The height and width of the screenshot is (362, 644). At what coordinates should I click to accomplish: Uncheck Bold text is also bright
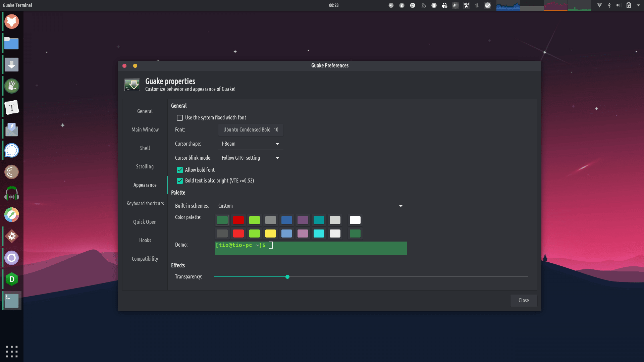tap(180, 181)
